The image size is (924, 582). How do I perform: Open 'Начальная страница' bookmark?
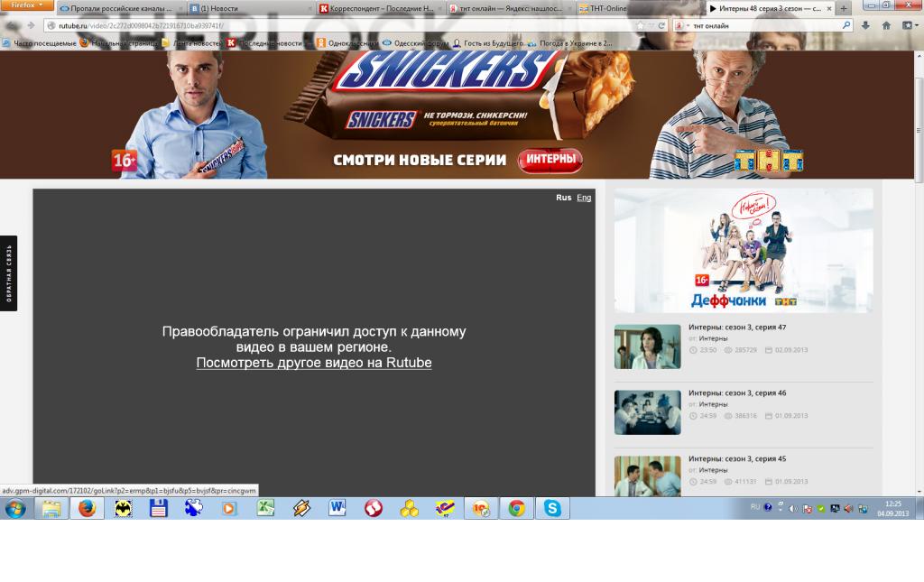(x=120, y=43)
